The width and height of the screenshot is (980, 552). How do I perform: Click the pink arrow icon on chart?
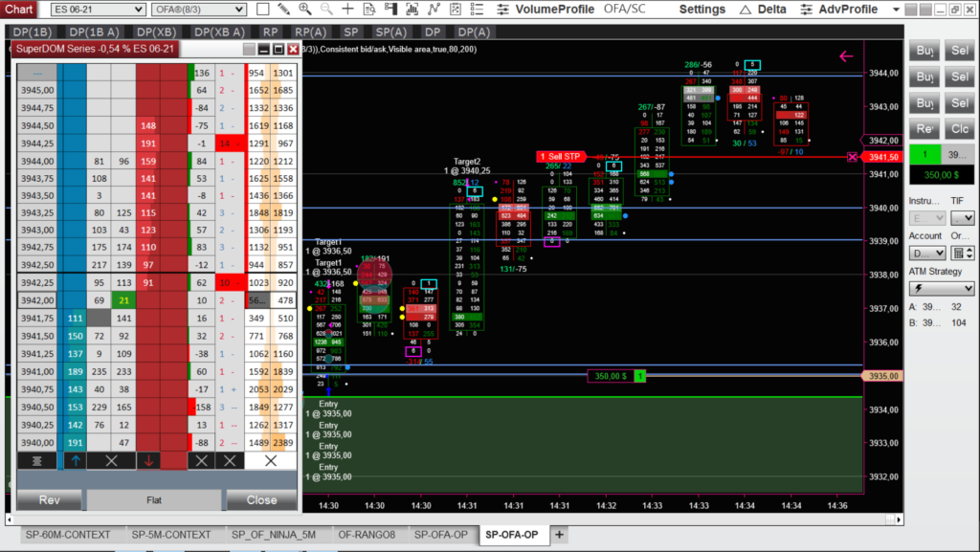point(846,56)
